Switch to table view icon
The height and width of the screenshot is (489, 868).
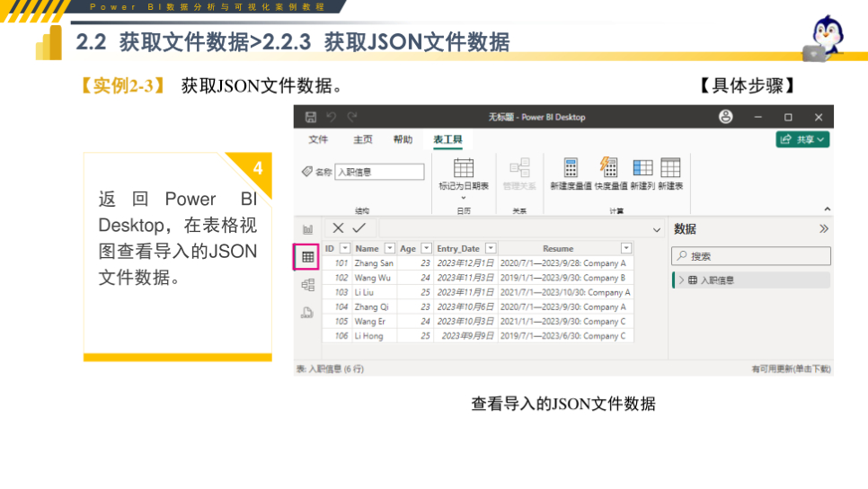tap(308, 257)
